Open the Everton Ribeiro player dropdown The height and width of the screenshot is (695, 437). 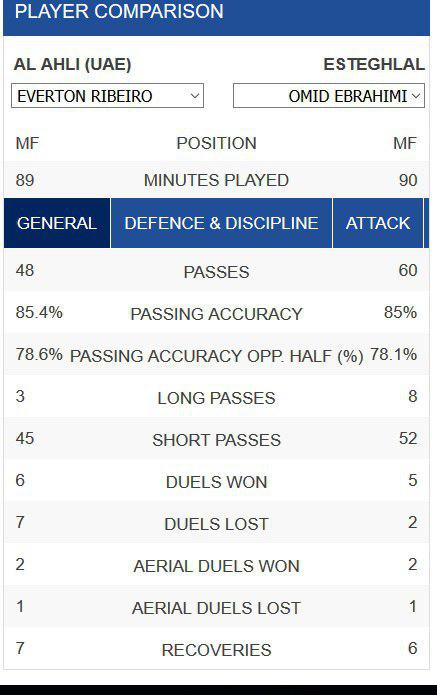pos(107,95)
